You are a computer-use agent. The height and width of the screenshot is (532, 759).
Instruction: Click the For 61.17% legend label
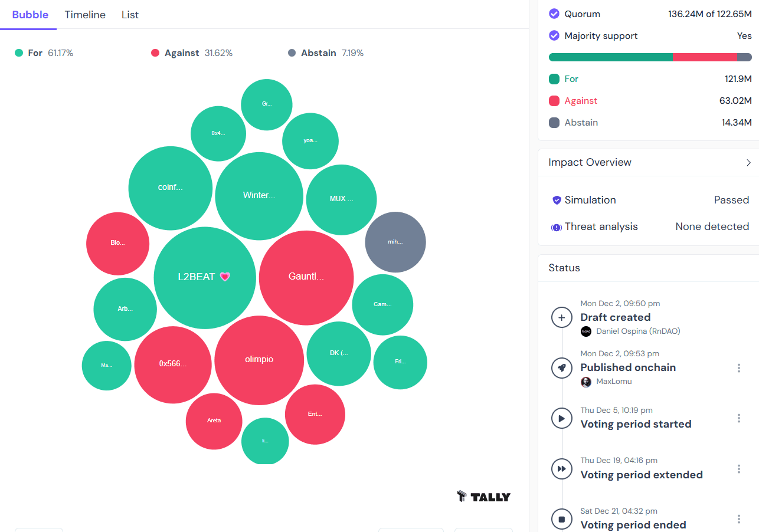51,53
